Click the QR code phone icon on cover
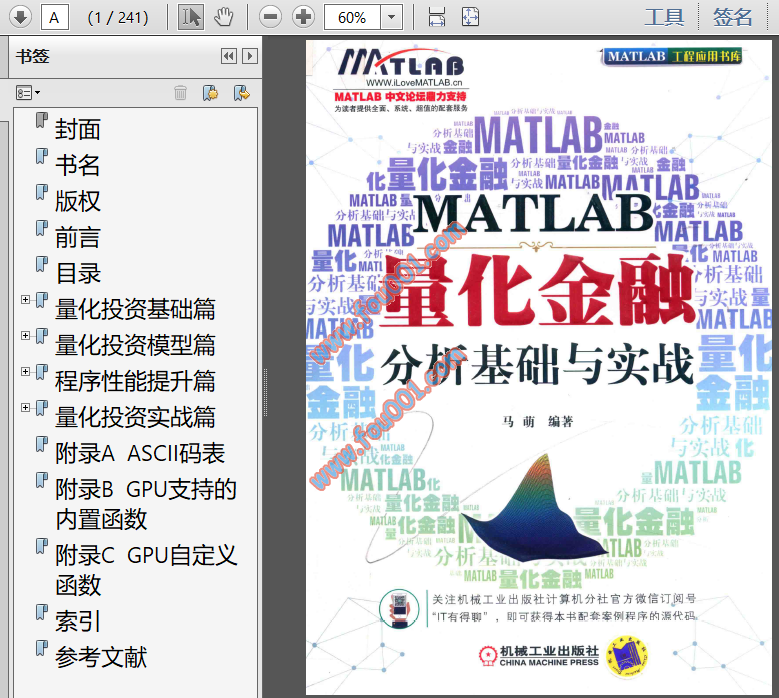Image resolution: width=779 pixels, height=698 pixels. point(399,609)
